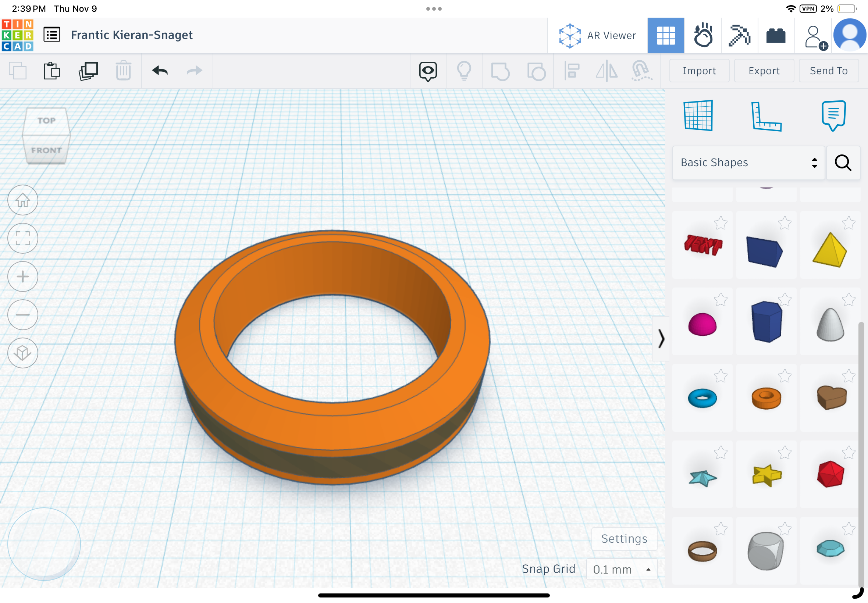
Task: Click the Export button
Action: (x=764, y=71)
